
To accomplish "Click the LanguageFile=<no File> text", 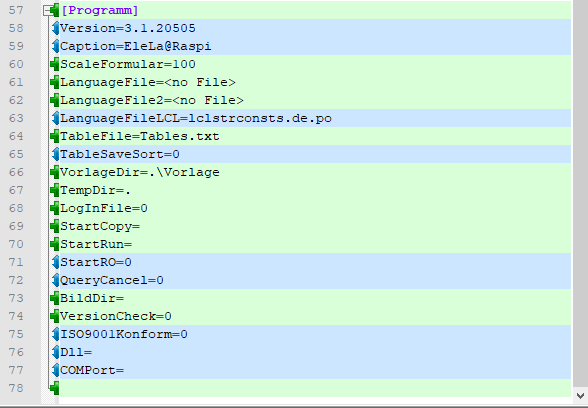I will 148,82.
